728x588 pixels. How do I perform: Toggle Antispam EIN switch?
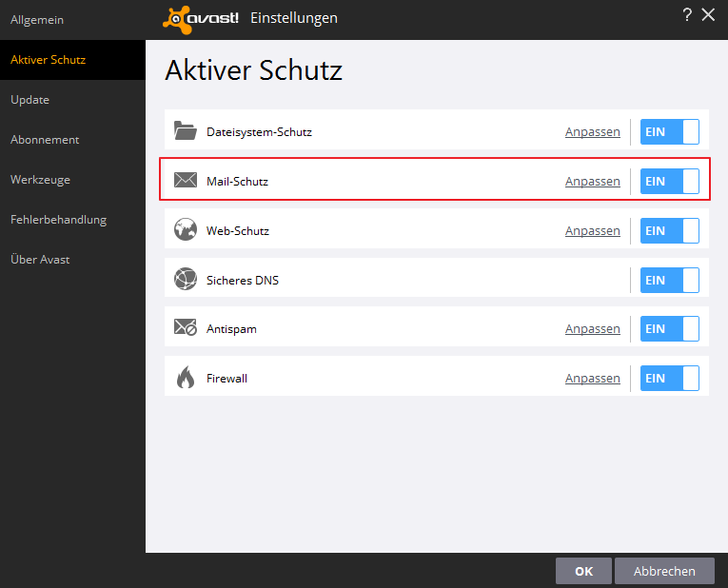click(670, 328)
